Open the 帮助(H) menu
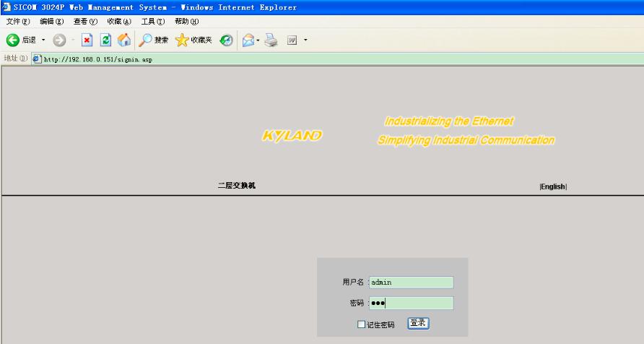The width and height of the screenshot is (644, 344). pos(186,22)
